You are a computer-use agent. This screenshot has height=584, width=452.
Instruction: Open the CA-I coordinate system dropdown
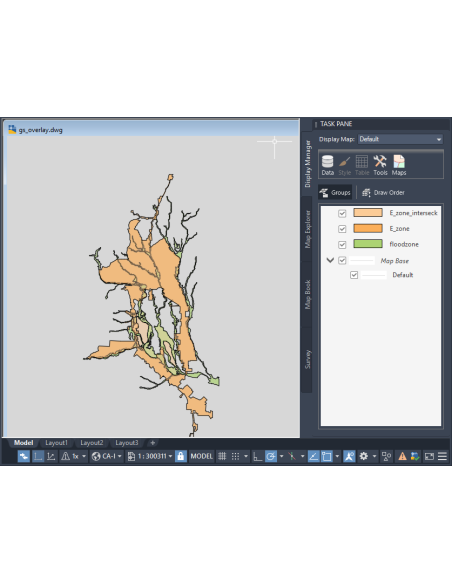coord(120,456)
